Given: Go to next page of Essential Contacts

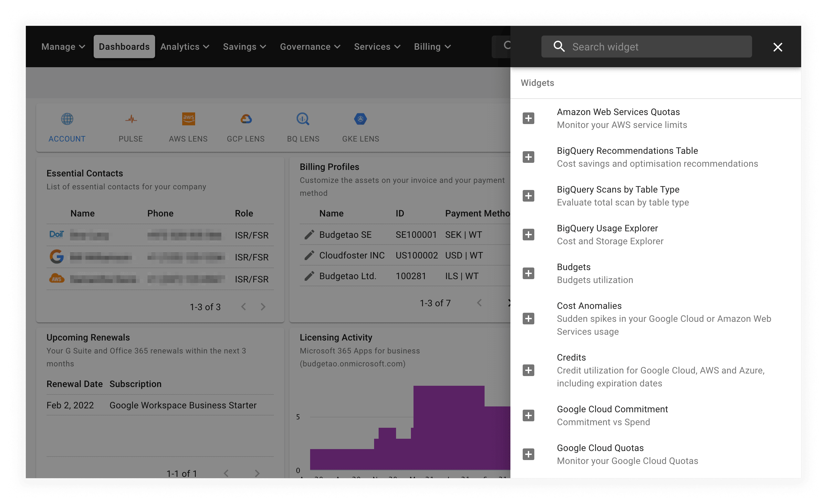Looking at the screenshot, I should pyautogui.click(x=263, y=307).
